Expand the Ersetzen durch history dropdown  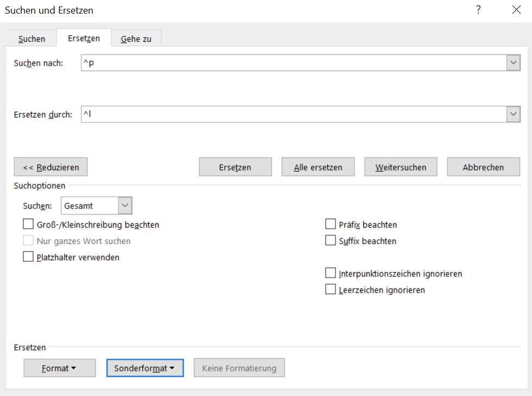pyautogui.click(x=513, y=115)
